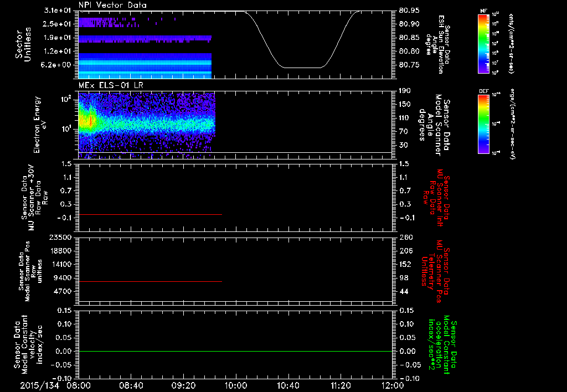Click the "23500" scanner position tick value
The width and height of the screenshot is (567, 392).
[x=61, y=237]
